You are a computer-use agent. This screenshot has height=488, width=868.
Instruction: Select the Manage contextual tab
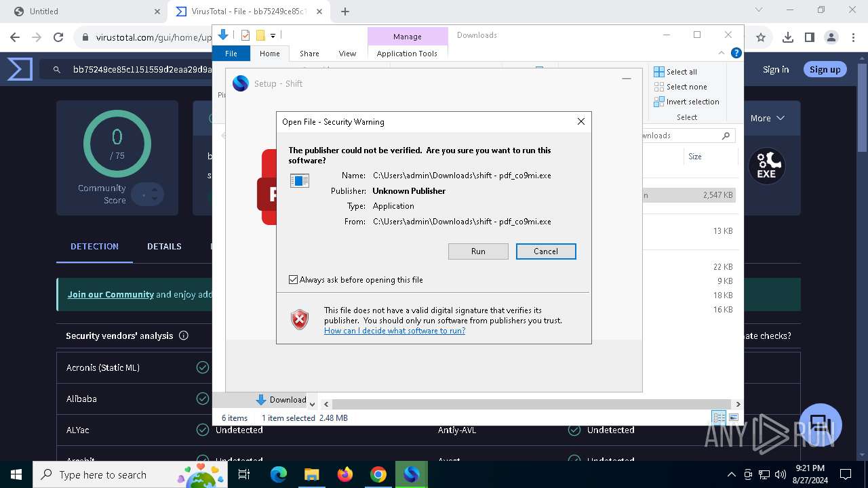click(408, 37)
